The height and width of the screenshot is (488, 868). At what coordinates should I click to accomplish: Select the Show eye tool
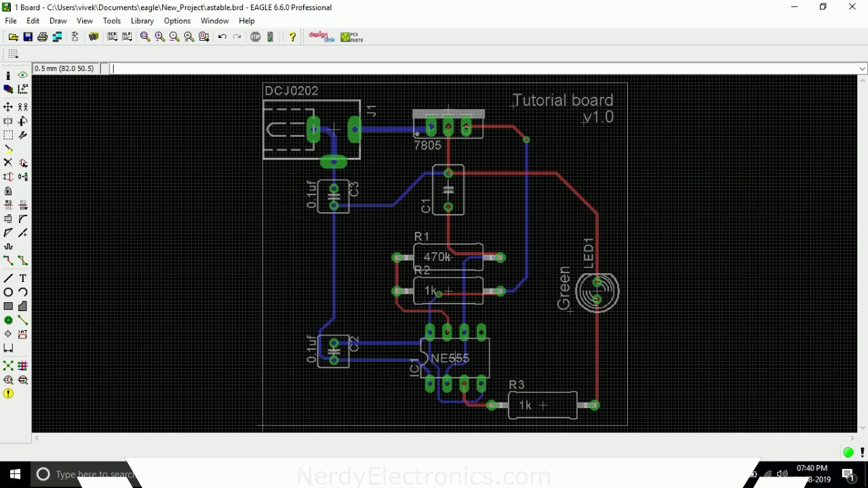23,75
